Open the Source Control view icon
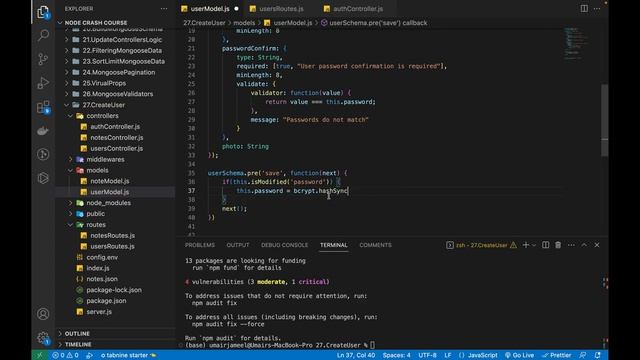 pyautogui.click(x=43, y=59)
